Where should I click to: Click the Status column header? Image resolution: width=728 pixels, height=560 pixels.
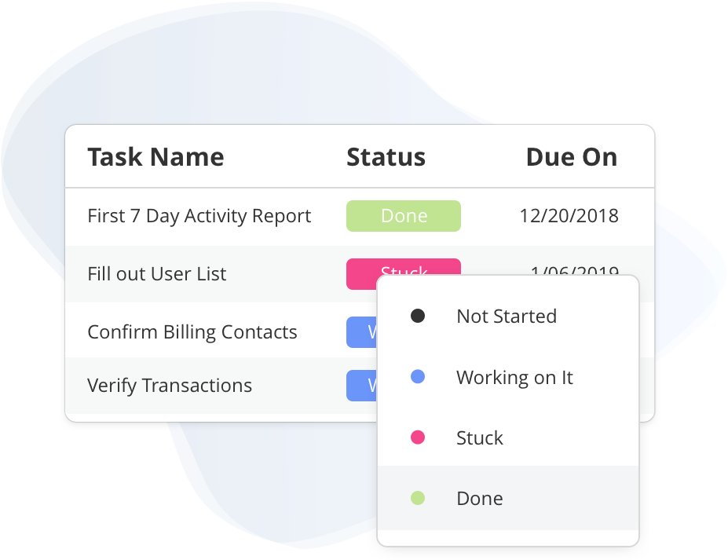(x=386, y=157)
